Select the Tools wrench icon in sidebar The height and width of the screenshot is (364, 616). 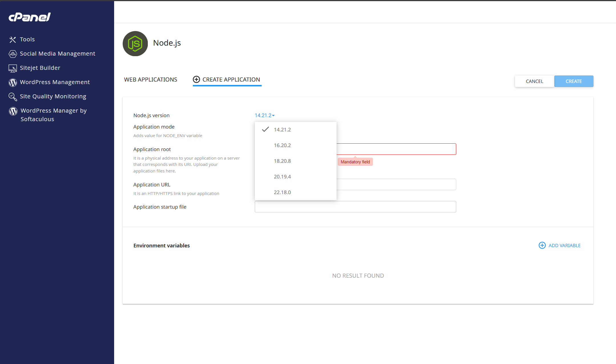tap(13, 39)
